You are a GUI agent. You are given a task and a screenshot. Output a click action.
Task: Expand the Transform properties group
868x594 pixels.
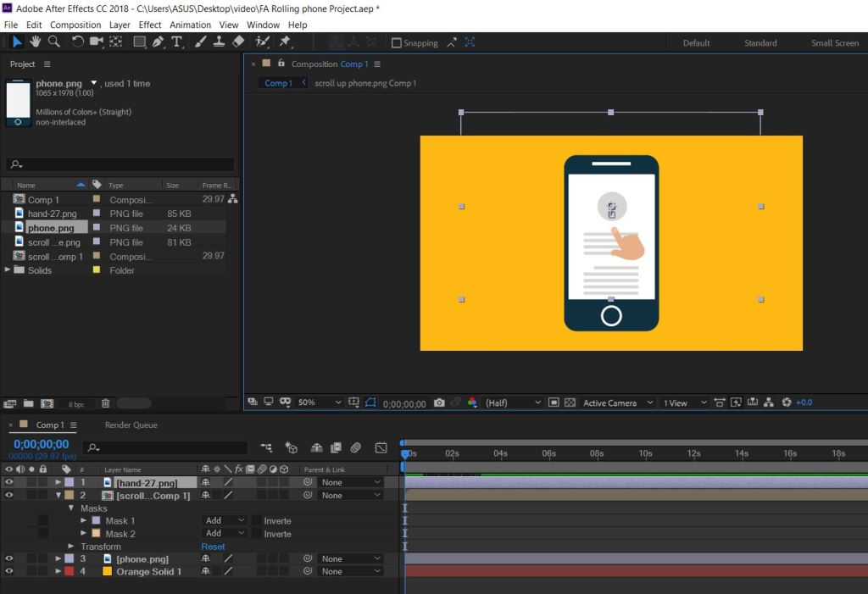click(x=71, y=547)
